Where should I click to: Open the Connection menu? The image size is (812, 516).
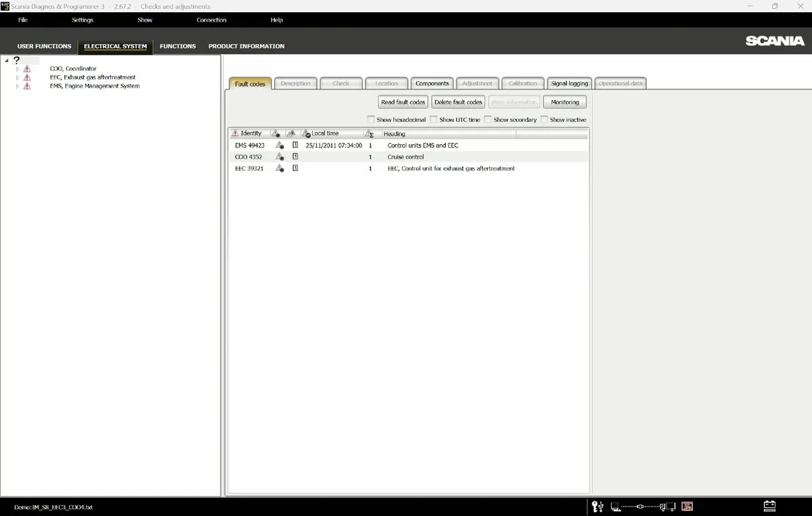tap(211, 20)
